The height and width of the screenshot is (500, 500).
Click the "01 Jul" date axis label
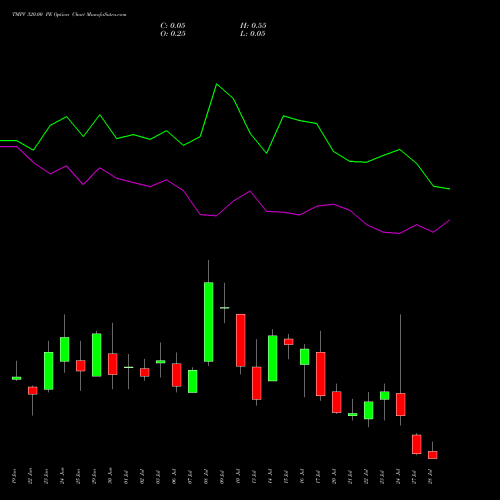click(x=126, y=477)
